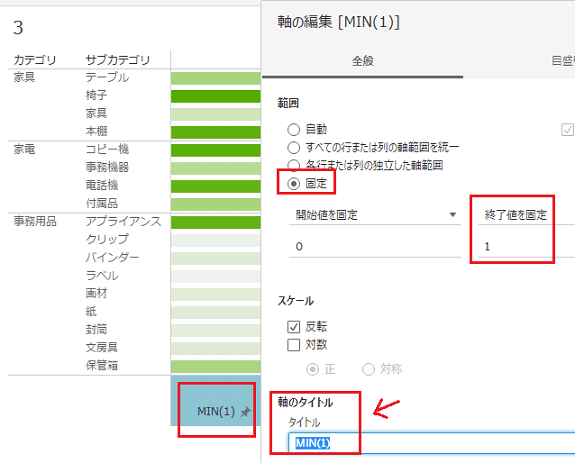
Task: Click the axis title field MIN(1)
Action: 432,443
